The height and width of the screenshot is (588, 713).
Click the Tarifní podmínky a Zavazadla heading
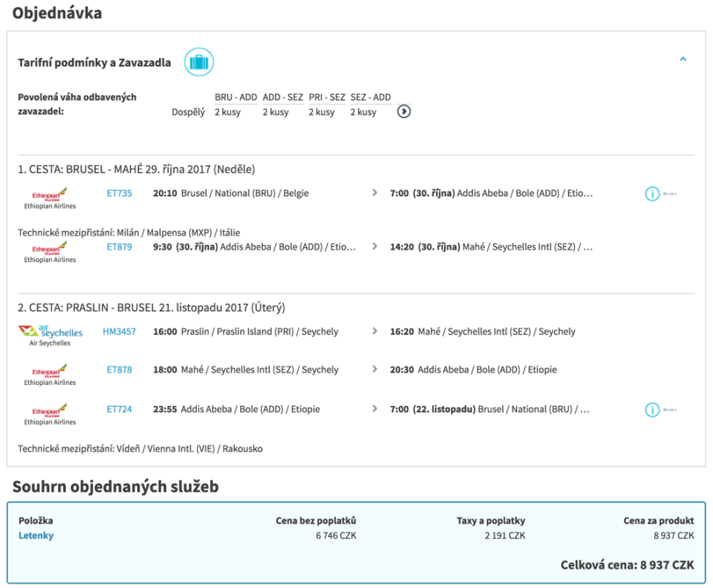coord(95,63)
